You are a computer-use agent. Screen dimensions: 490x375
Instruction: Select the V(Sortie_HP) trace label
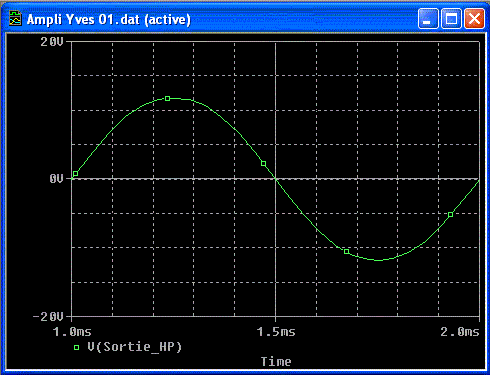click(135, 347)
